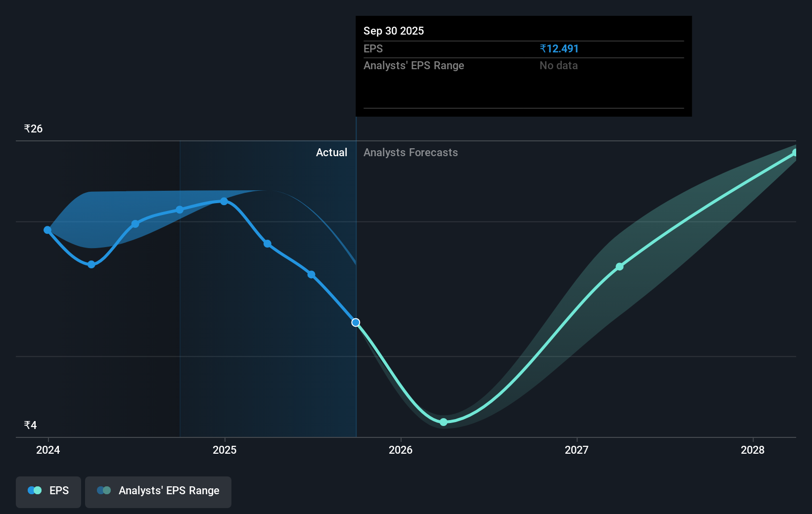The image size is (812, 514).
Task: Click the mid-2025 EPS data point
Action: click(311, 275)
